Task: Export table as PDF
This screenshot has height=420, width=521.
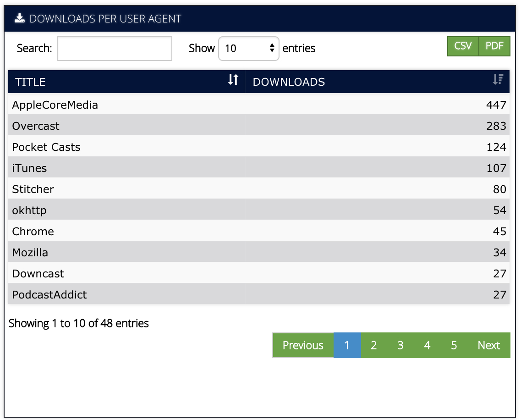Action: click(x=494, y=46)
